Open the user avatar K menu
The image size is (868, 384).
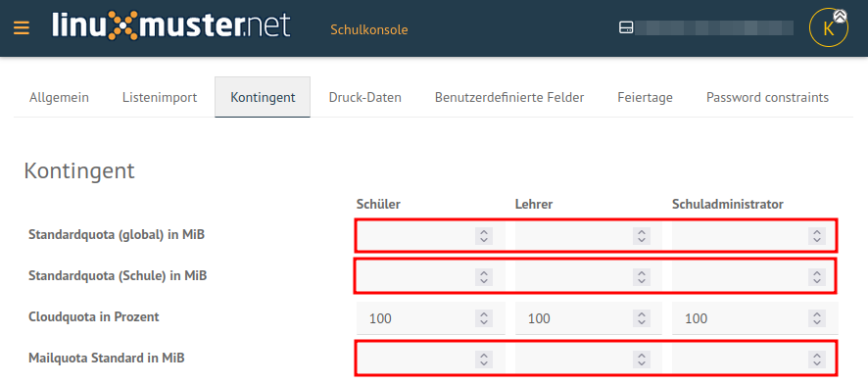click(828, 28)
